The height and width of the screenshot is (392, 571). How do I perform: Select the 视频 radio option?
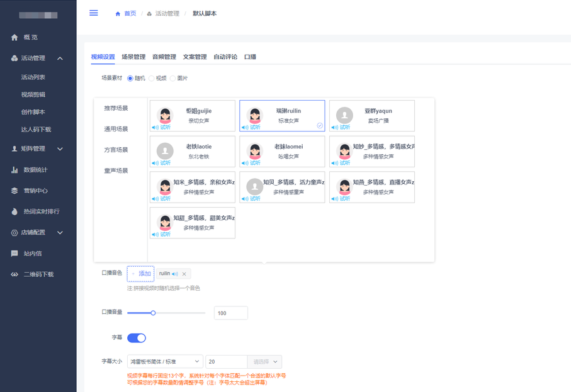click(151, 79)
